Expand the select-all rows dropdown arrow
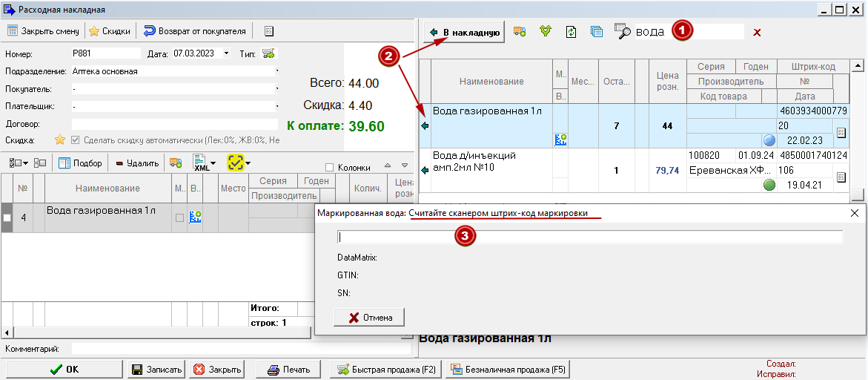 point(25,163)
